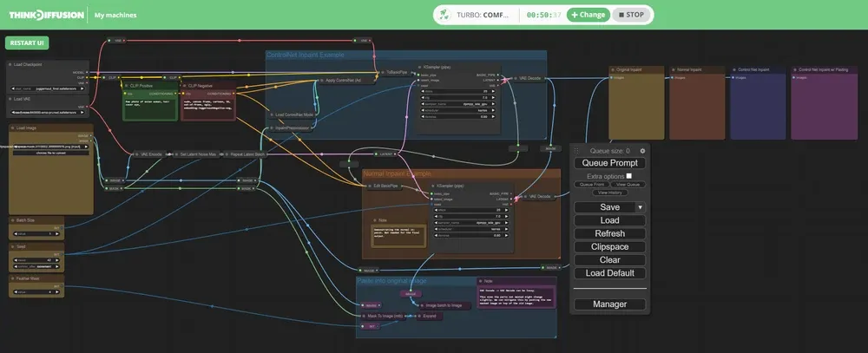Collapse the Control Net Inpaint preview node dot
This screenshot has width=868, height=353.
734,69
